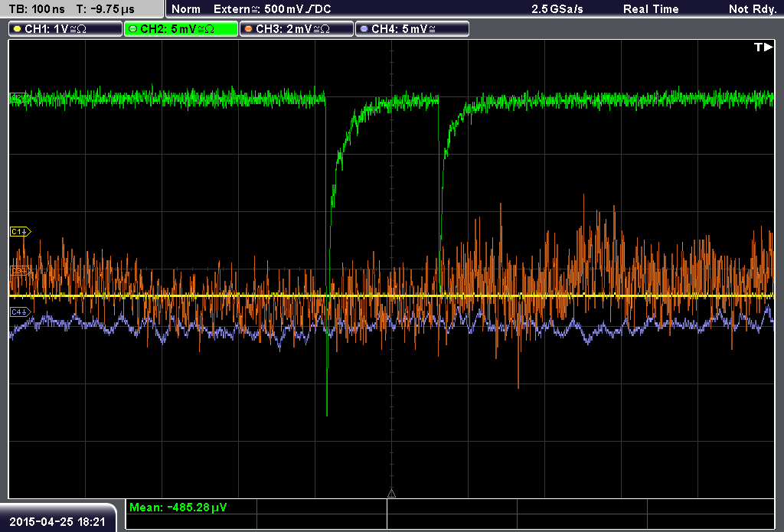Click the T trigger arrow marker
Image resolution: width=784 pixels, height=532 pixels.
[763, 47]
